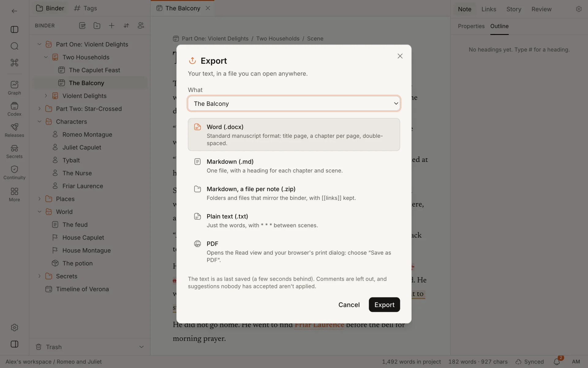Open the gear icon in right panel
Viewport: 588px width, 368px height.
pos(579,9)
